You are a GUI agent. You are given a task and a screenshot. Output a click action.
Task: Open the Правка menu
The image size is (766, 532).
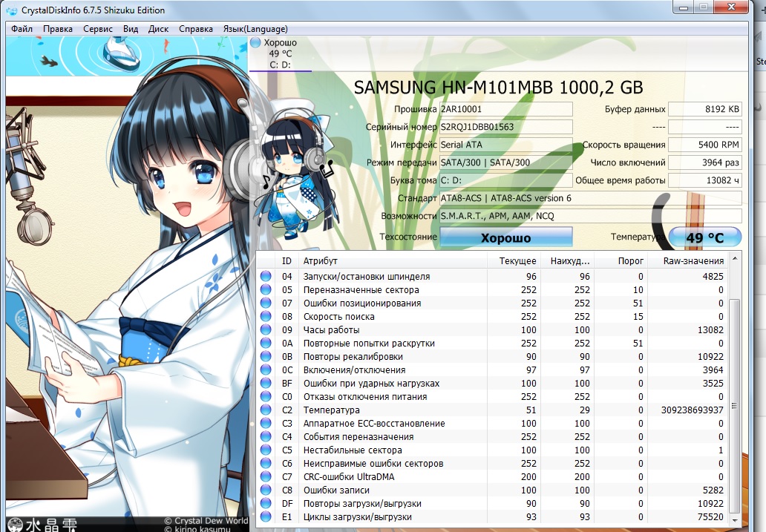(58, 29)
